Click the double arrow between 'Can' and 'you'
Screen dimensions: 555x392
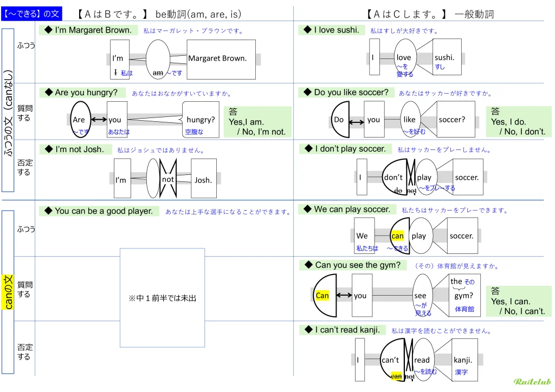coord(343,296)
